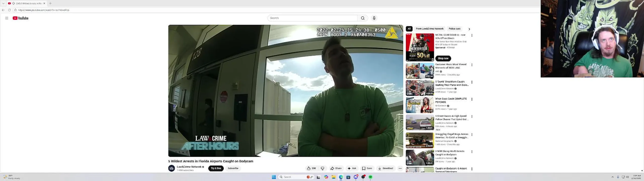
Task: Reload the page with the refresh icon
Action: tap(9, 10)
